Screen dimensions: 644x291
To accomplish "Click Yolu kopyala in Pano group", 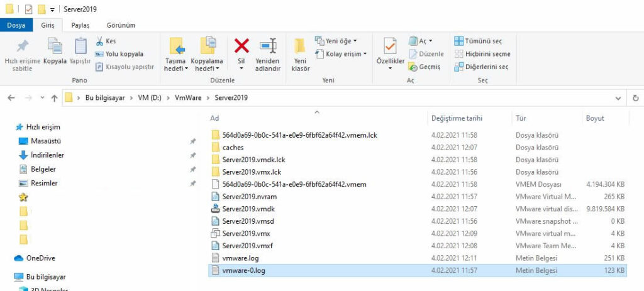I will (119, 54).
